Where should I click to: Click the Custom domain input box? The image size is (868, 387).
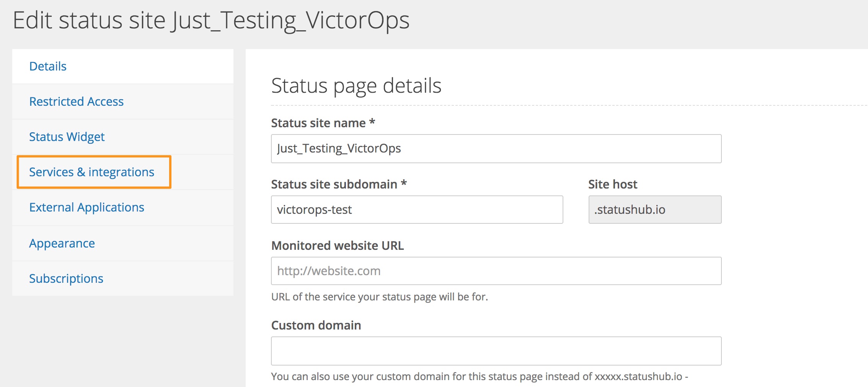[x=496, y=351]
